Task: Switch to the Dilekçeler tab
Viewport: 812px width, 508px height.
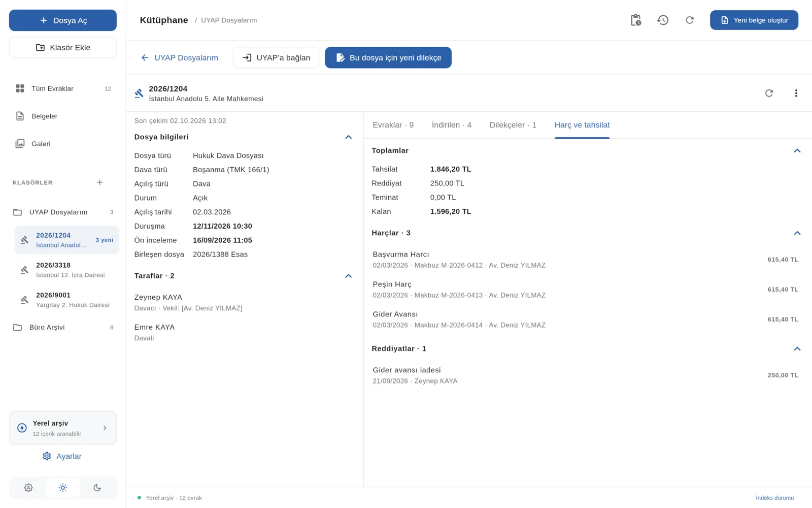Action: [x=513, y=125]
